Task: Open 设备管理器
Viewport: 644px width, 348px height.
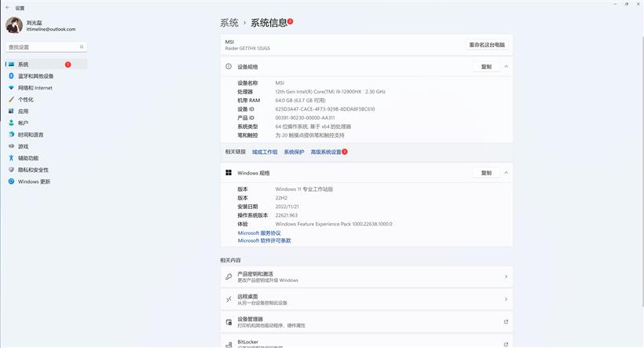Action: [366, 322]
